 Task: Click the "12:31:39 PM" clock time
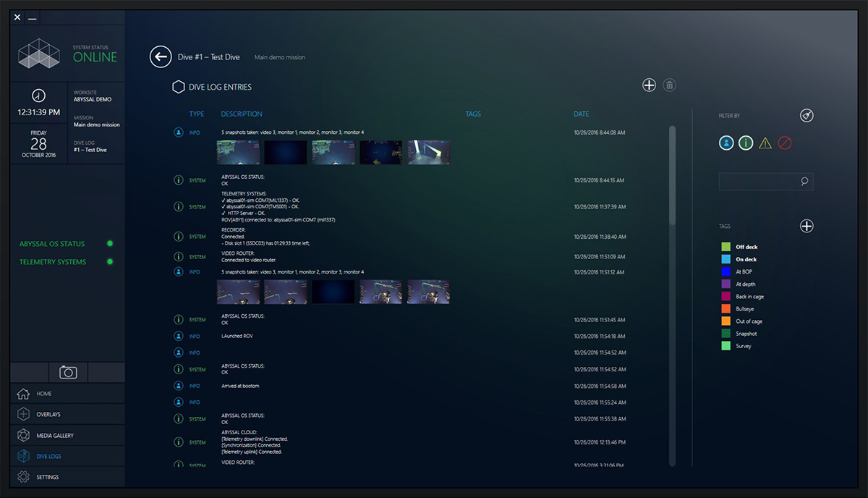[x=38, y=112]
